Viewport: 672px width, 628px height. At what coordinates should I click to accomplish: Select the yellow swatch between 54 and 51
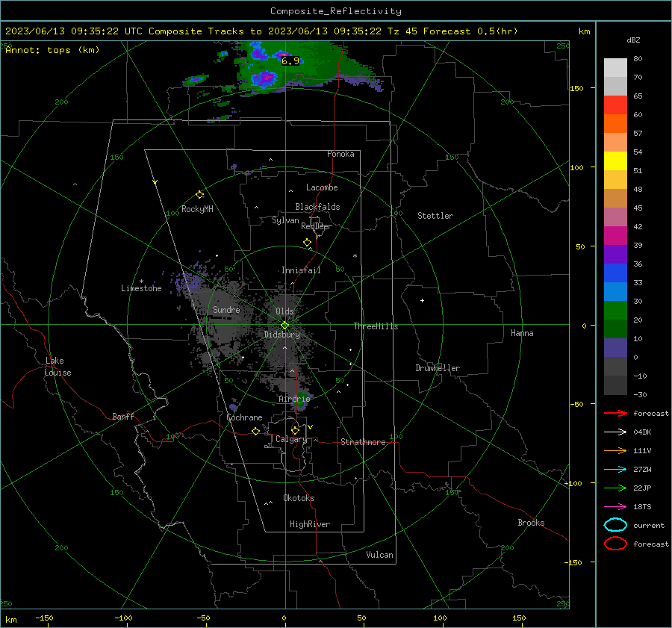pyautogui.click(x=615, y=161)
